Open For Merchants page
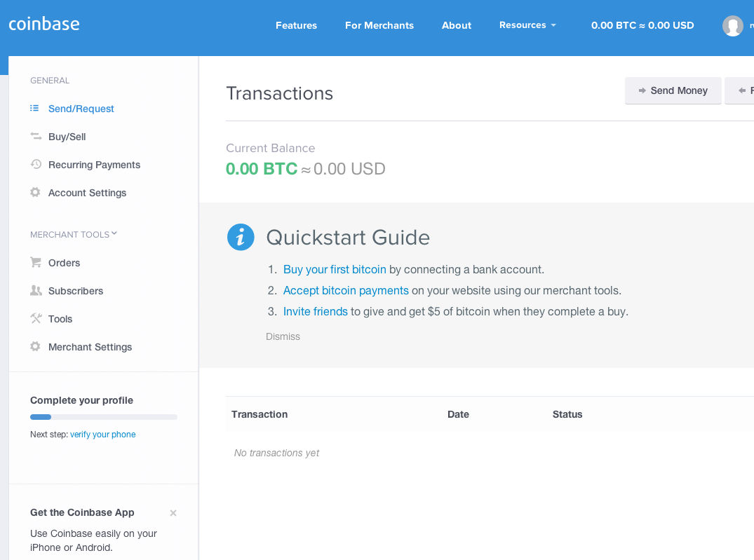 pos(379,25)
